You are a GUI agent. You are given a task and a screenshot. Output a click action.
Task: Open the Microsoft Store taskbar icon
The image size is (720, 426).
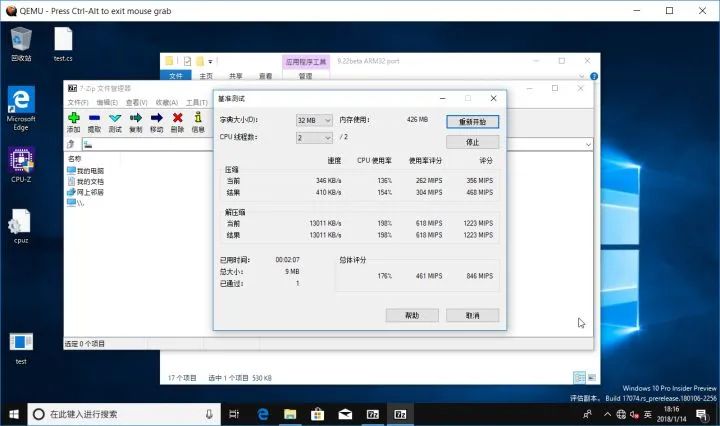click(317, 415)
